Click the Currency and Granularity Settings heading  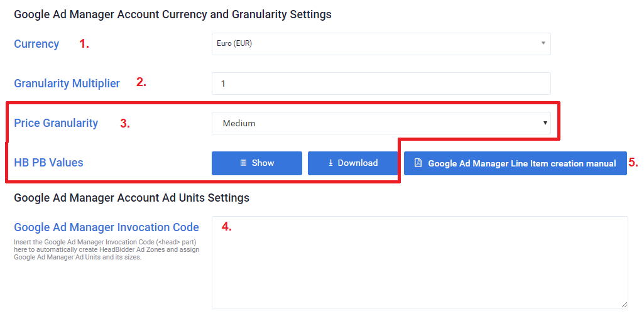point(172,14)
